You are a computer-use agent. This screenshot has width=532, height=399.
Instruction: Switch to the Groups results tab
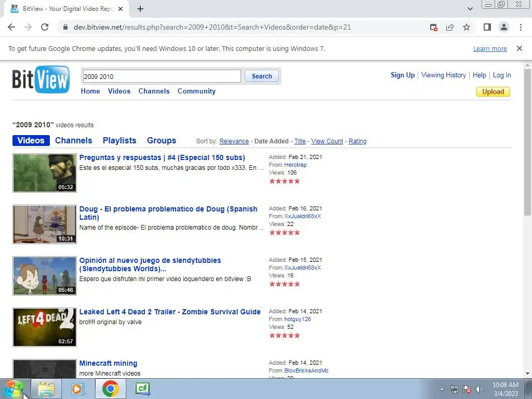[162, 140]
